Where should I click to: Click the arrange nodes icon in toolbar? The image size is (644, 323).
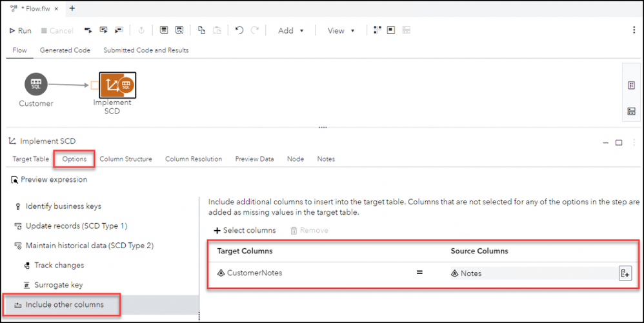377,30
